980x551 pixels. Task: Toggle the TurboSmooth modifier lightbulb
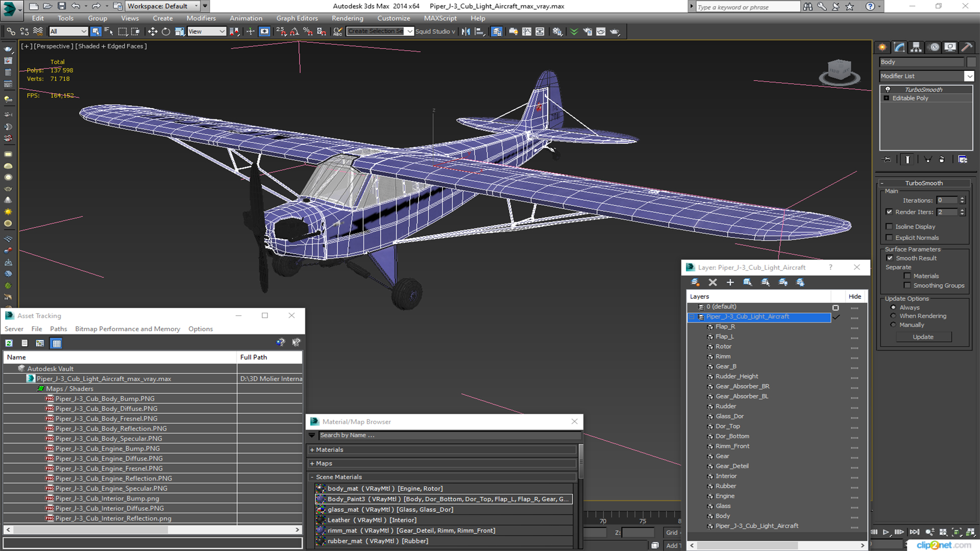pyautogui.click(x=888, y=89)
